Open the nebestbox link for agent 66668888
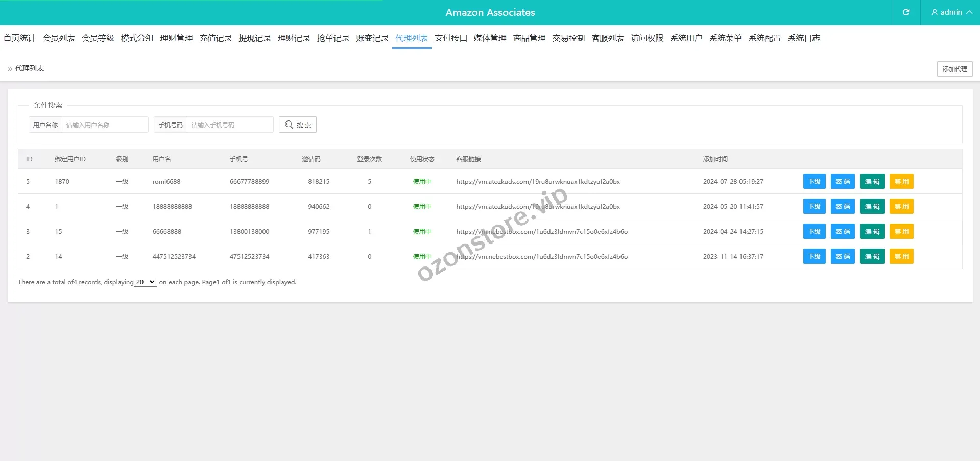980x461 pixels. click(541, 232)
